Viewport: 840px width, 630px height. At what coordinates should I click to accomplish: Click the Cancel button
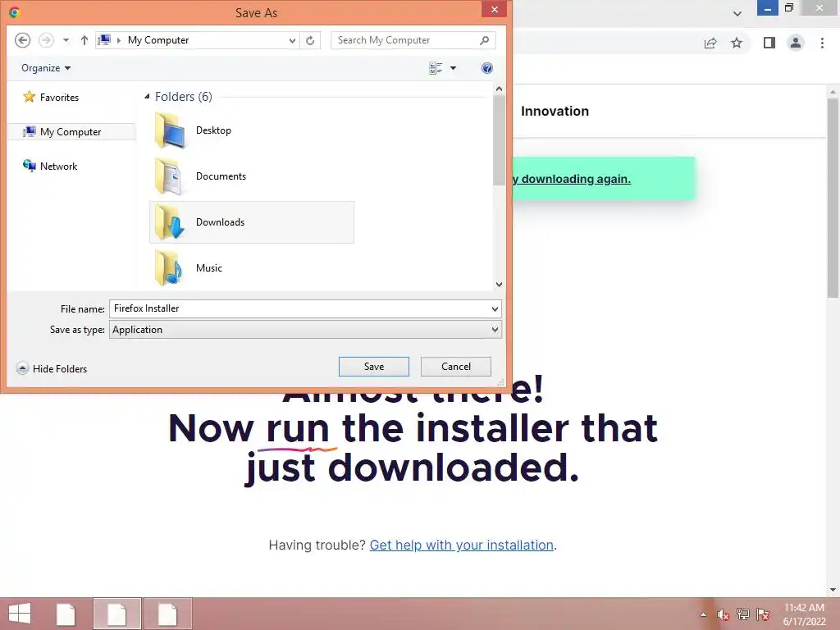[x=456, y=367]
